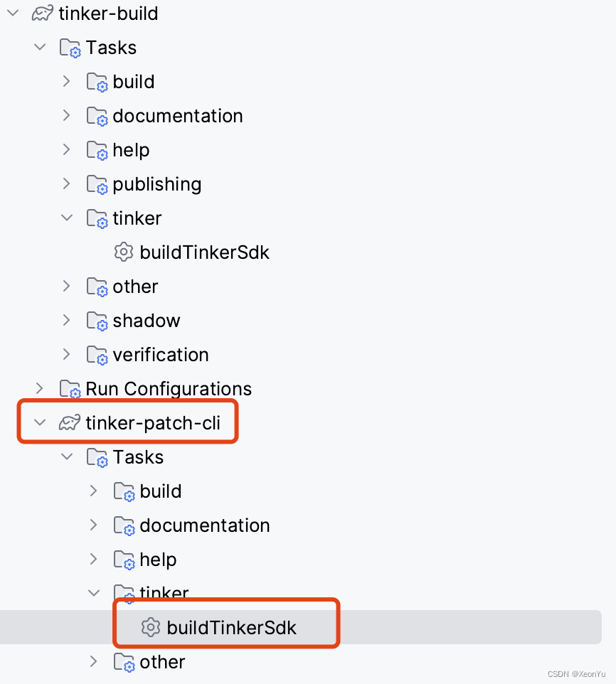616x684 pixels.
Task: Click the Tasks folder icon under tinker-build
Action: click(x=70, y=48)
